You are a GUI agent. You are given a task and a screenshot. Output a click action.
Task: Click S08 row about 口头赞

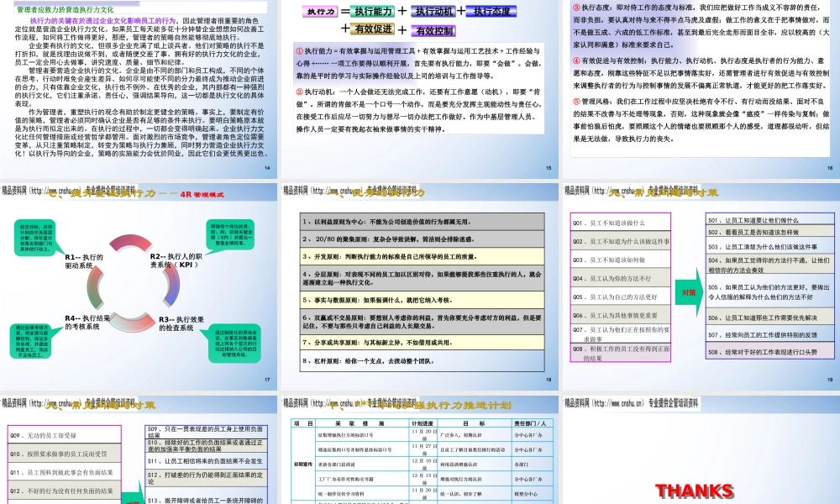pyautogui.click(x=769, y=351)
